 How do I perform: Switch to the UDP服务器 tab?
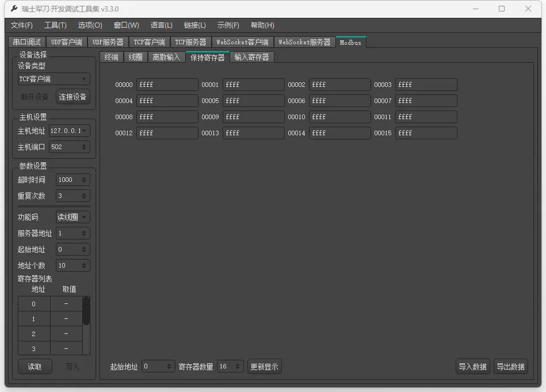(x=108, y=42)
